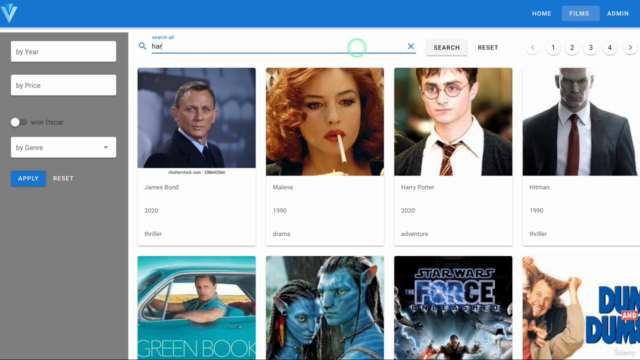Toggle the won Oscar switch
Screen dimensions: 640x360
pos(18,122)
